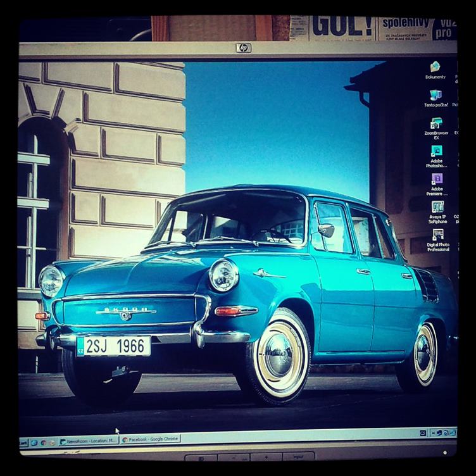This screenshot has height=476, width=476.
Task: Click the rightmost system tray icon
Action: point(453,432)
